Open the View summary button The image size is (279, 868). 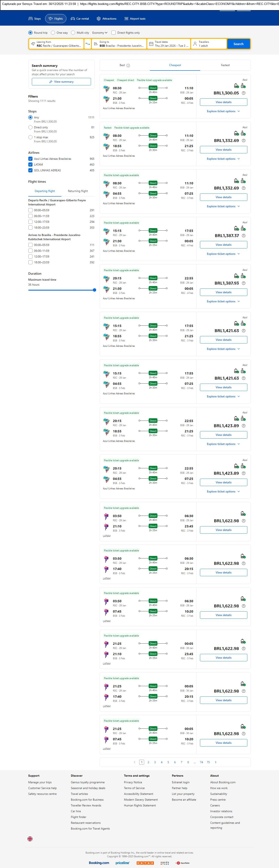[61, 82]
